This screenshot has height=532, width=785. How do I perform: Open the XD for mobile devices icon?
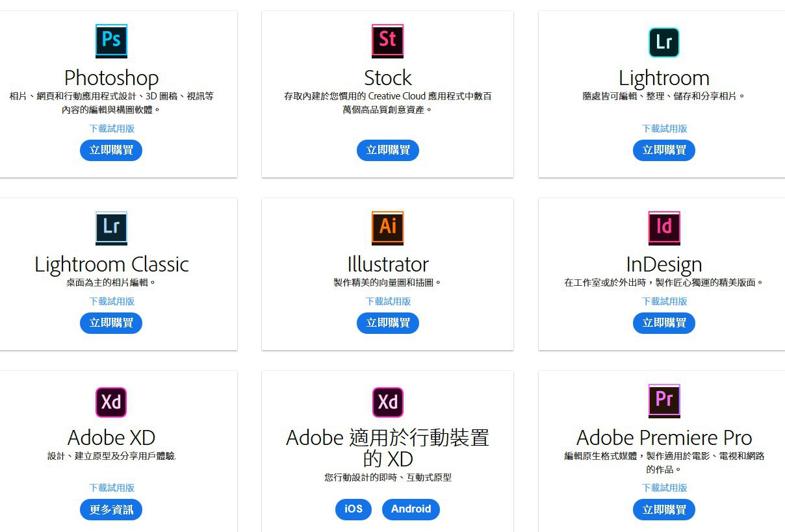point(387,402)
